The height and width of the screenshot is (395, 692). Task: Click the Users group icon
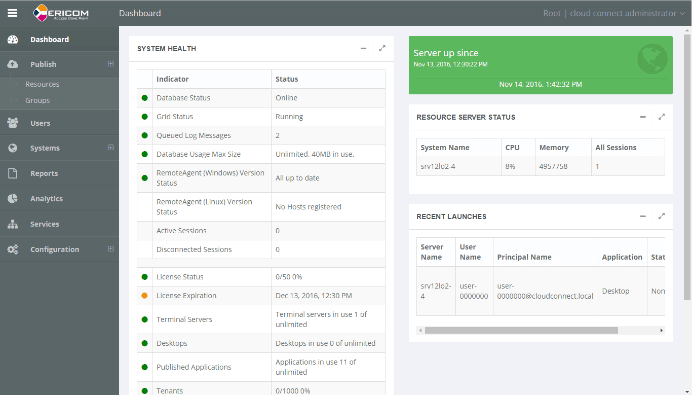click(13, 123)
